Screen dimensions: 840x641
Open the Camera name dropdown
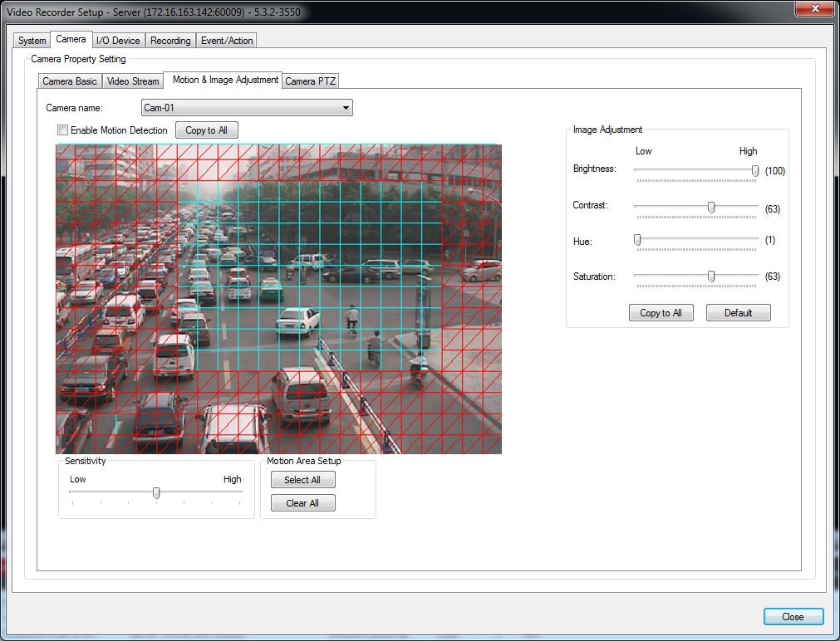pos(247,108)
